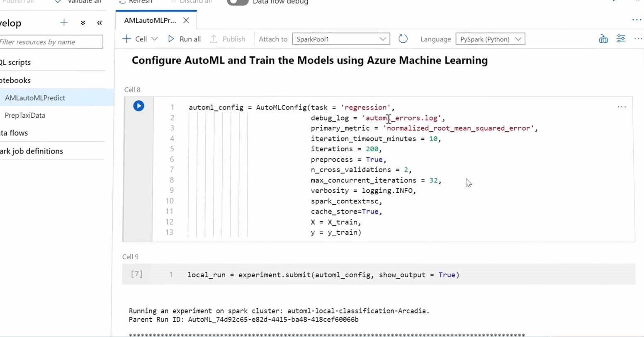Click the logging.INFO verbosity value

[x=387, y=191]
